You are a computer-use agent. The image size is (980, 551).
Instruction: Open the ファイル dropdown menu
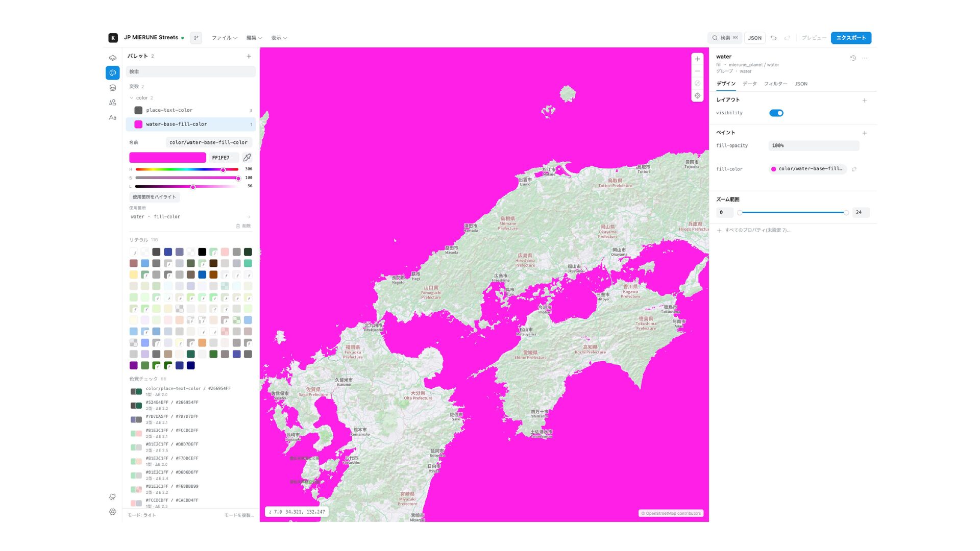[x=225, y=38]
